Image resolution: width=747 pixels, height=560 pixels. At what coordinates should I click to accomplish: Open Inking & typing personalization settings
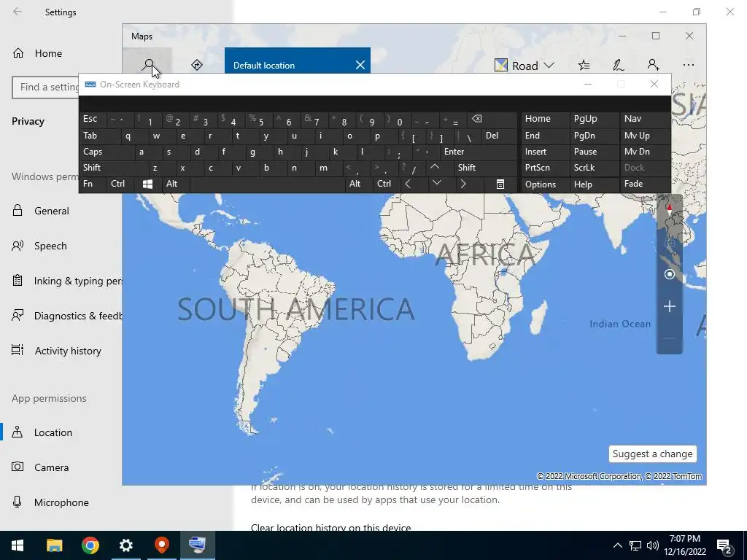coord(67,281)
